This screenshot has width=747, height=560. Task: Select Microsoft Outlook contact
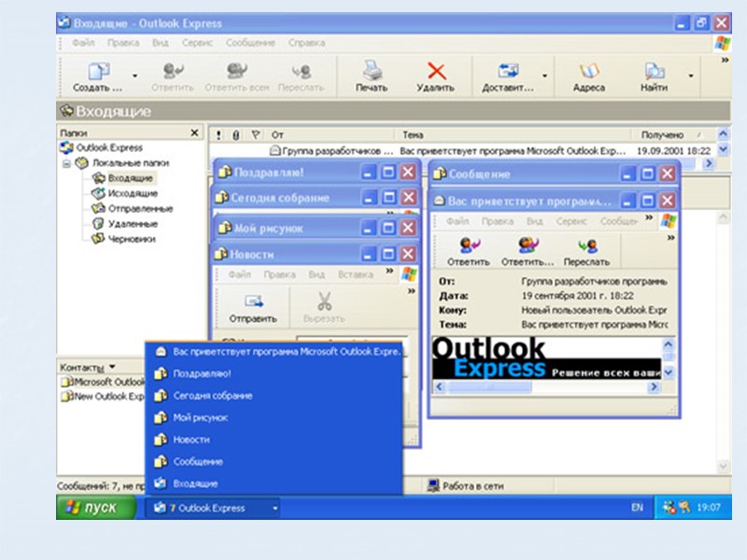click(103, 382)
